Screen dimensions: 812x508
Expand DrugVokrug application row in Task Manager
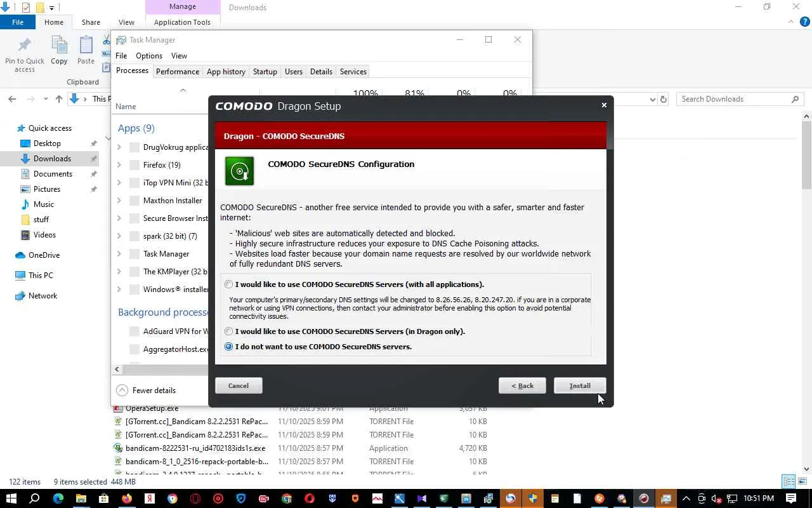[x=119, y=147]
